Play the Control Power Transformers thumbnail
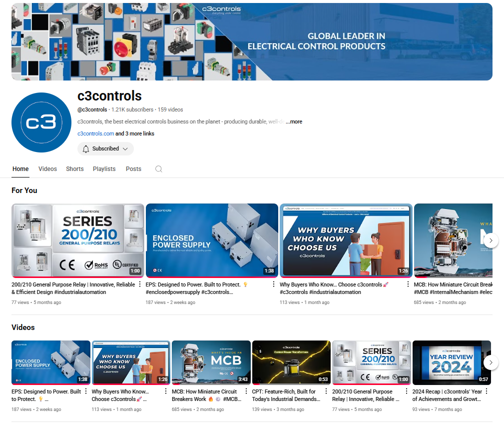 point(291,362)
